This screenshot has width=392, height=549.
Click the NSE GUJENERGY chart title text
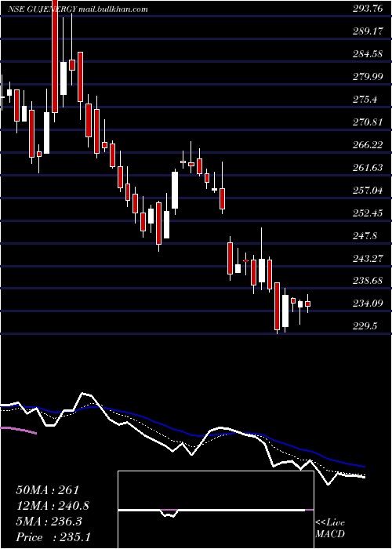pyautogui.click(x=42, y=9)
